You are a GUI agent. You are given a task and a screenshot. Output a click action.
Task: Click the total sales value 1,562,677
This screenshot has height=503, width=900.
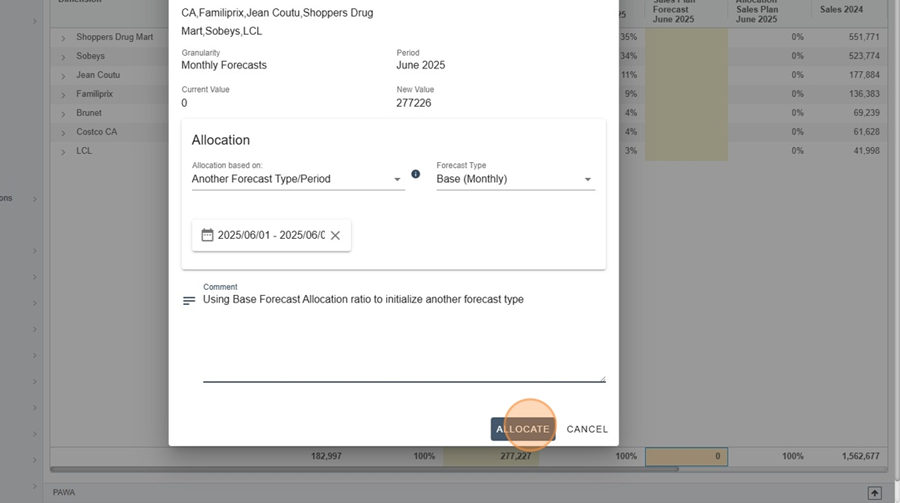point(860,456)
